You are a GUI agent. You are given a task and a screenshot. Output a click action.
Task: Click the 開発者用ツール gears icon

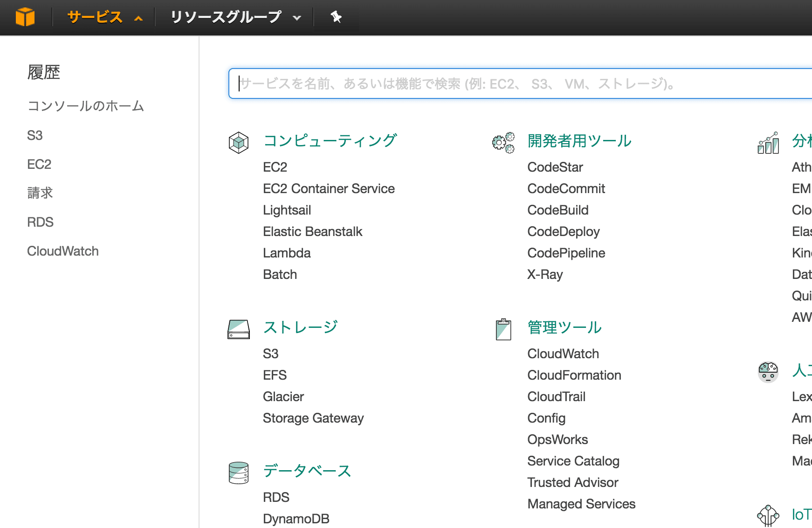(503, 142)
